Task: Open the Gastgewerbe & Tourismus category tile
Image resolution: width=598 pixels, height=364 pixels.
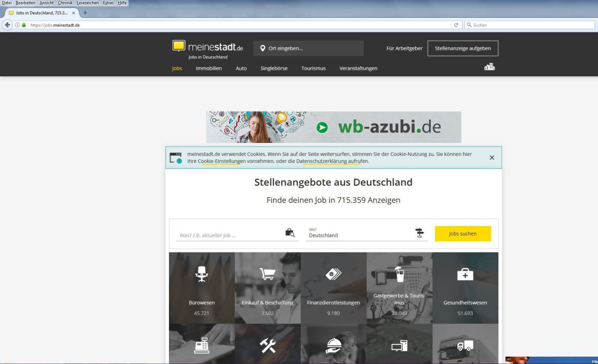Action: pos(399,288)
